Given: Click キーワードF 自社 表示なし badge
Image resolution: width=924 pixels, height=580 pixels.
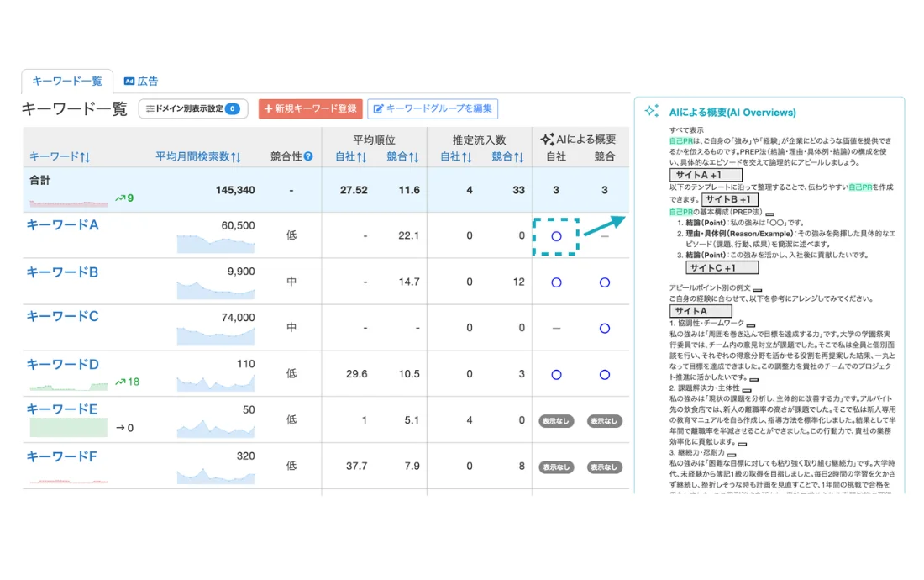Looking at the screenshot, I should click(x=556, y=467).
